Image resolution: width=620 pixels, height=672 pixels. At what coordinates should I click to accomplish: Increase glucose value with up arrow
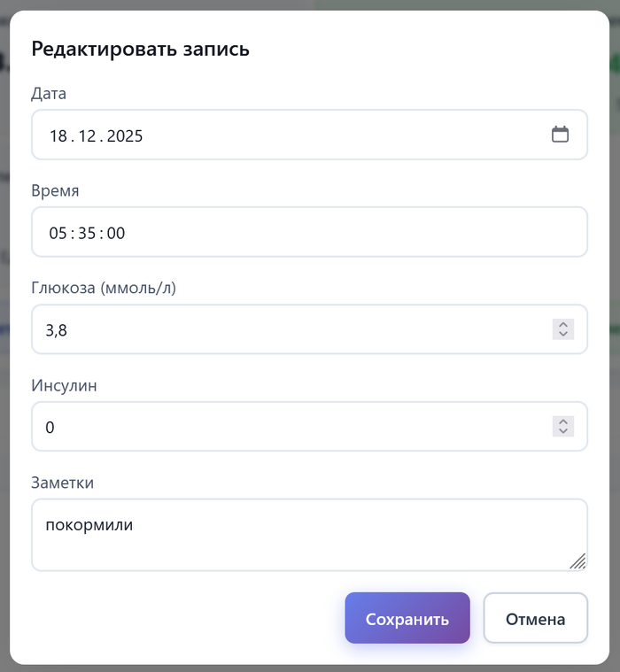(x=563, y=324)
